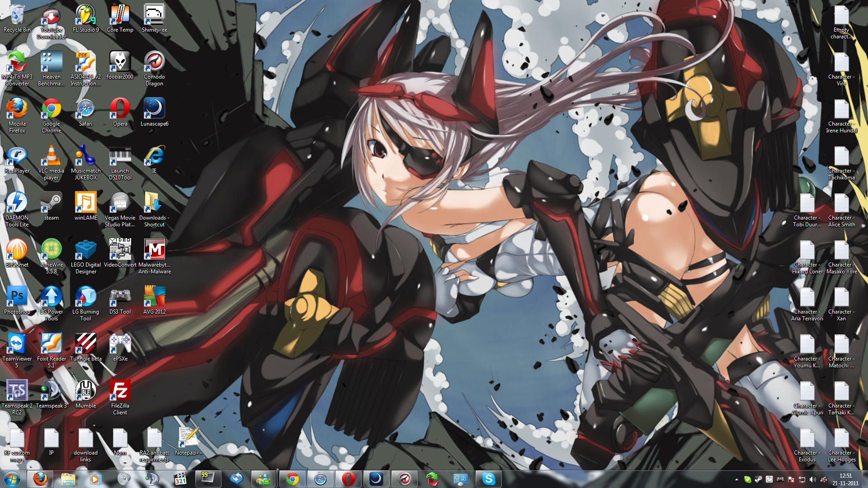
Task: Select the RealPlayer desktop icon
Action: click(17, 160)
